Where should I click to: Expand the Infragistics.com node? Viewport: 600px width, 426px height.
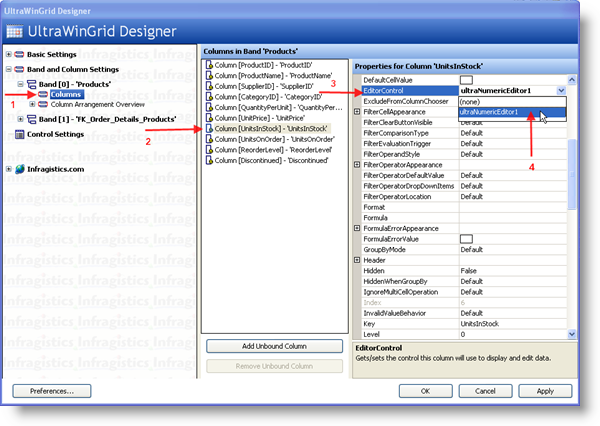(x=8, y=169)
